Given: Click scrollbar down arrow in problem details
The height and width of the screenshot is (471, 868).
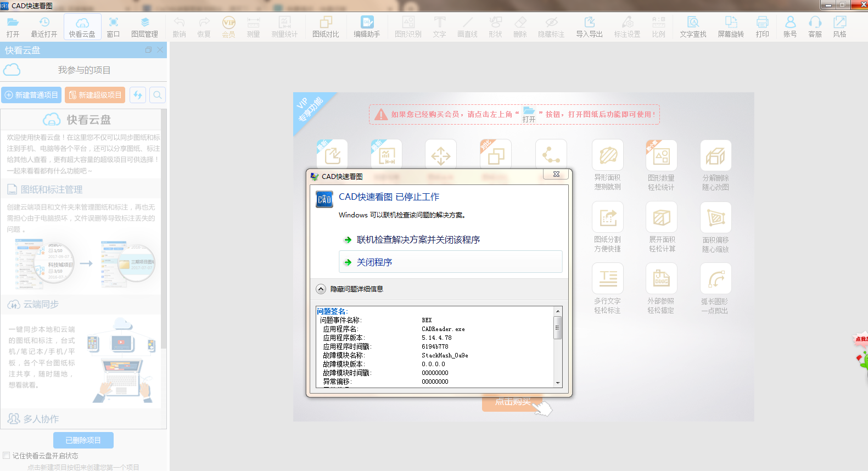Looking at the screenshot, I should (x=558, y=383).
